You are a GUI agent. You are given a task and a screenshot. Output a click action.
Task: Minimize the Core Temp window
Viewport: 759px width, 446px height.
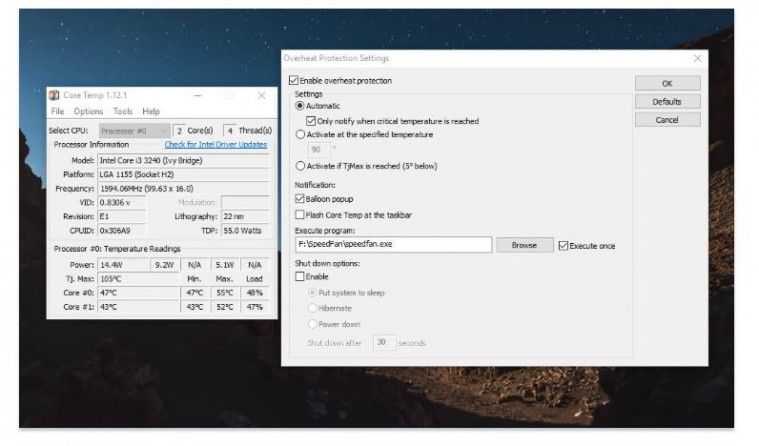click(197, 95)
